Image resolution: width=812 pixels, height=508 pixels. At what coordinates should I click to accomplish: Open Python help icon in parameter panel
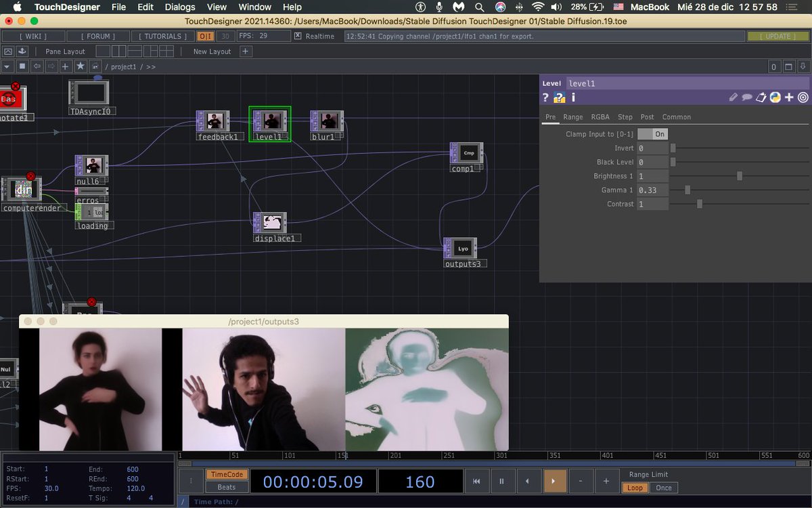coord(560,98)
